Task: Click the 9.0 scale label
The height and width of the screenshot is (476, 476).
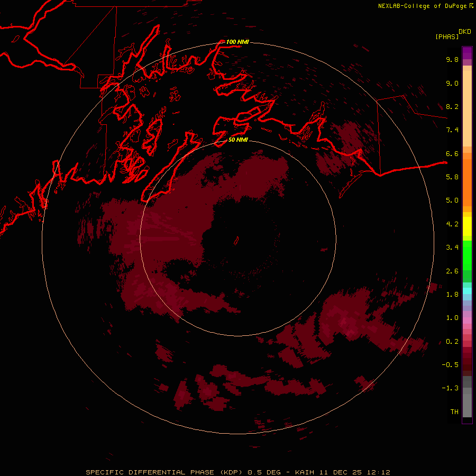Action: coord(452,83)
